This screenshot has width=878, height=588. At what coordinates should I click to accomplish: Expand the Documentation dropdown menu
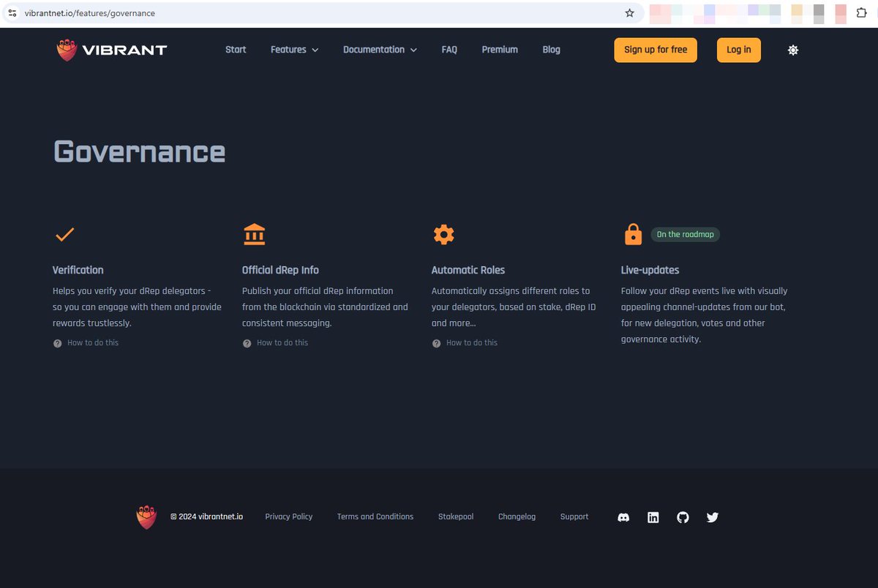[x=380, y=50]
